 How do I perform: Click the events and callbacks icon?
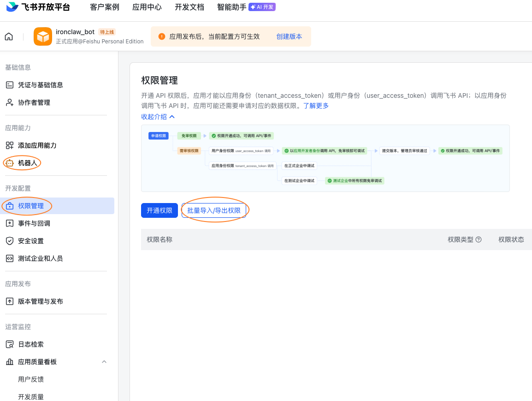(x=10, y=223)
